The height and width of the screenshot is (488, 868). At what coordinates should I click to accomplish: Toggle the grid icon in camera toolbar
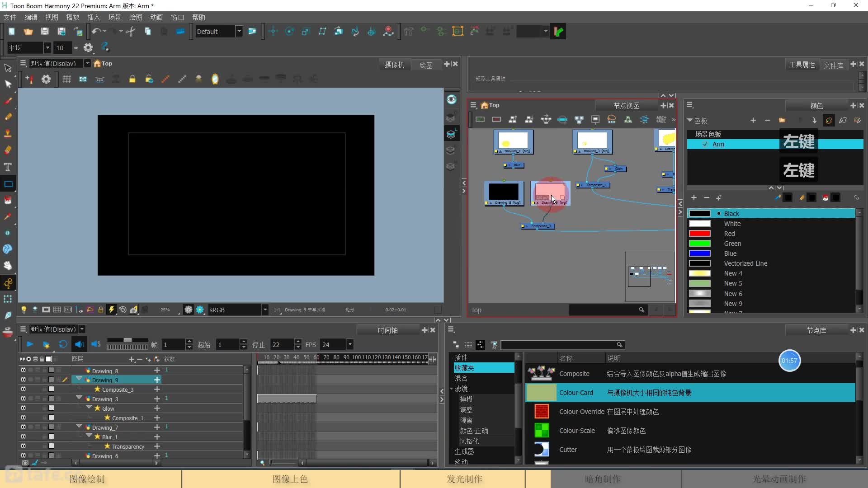pyautogui.click(x=66, y=79)
